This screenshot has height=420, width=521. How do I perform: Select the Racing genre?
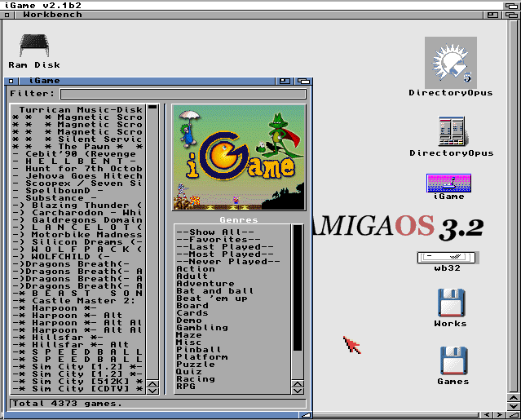(x=196, y=378)
